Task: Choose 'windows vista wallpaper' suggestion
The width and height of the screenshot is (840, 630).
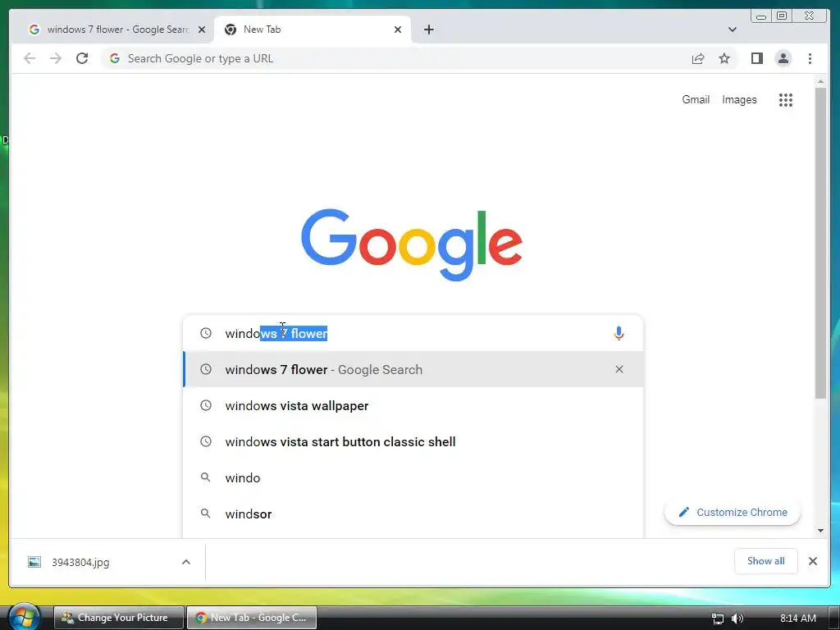Action: click(x=413, y=405)
